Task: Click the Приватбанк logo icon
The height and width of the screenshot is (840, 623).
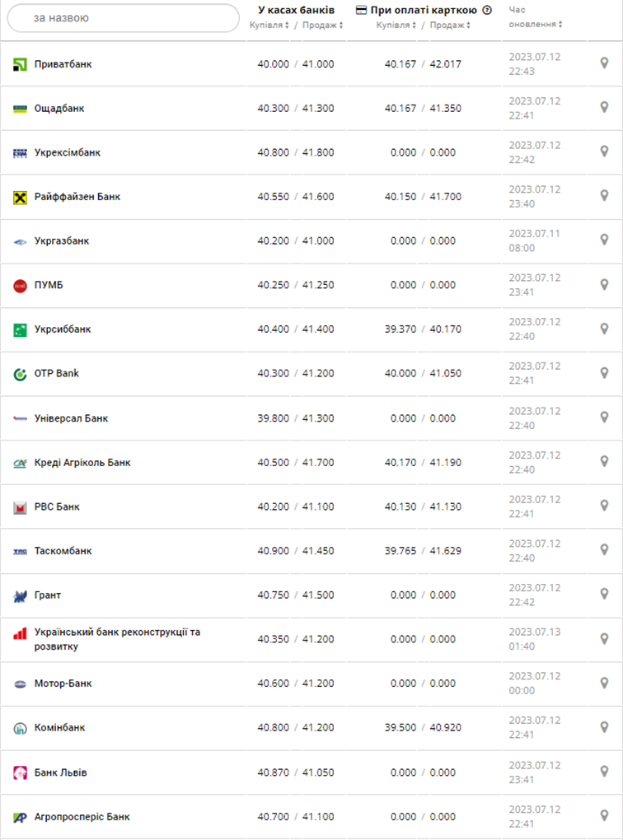Action: (x=21, y=64)
